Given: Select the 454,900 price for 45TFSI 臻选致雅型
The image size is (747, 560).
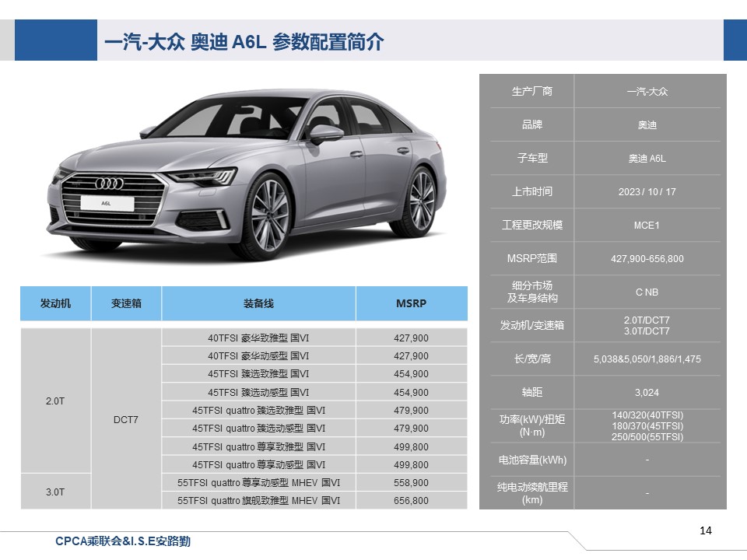Looking at the screenshot, I should 411,374.
